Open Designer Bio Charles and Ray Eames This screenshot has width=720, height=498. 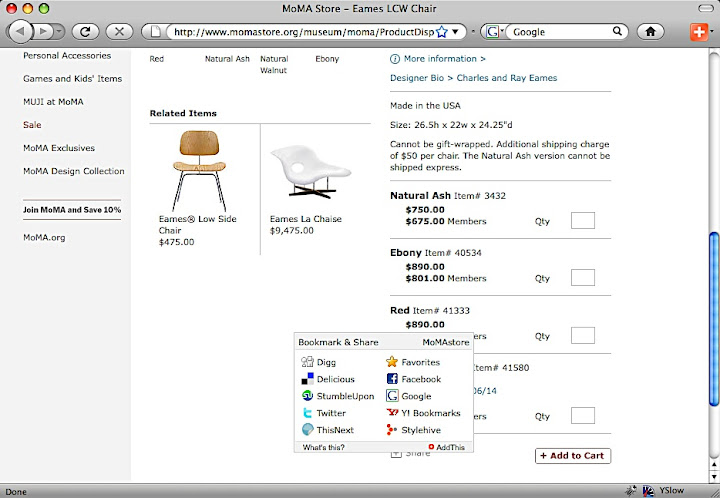[473, 78]
